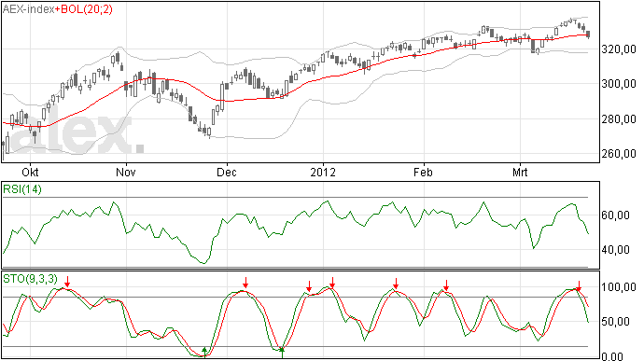Screen dimensions: 644x361
Task: Click the red sell arrow in late January
Action: point(396,284)
